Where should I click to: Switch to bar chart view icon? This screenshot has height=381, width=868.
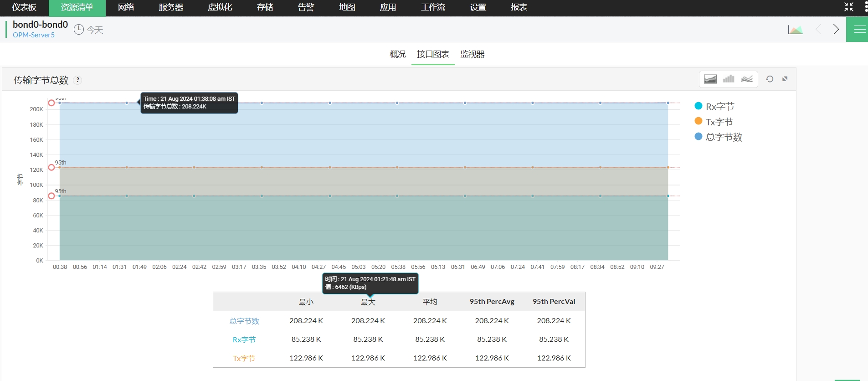pyautogui.click(x=729, y=79)
